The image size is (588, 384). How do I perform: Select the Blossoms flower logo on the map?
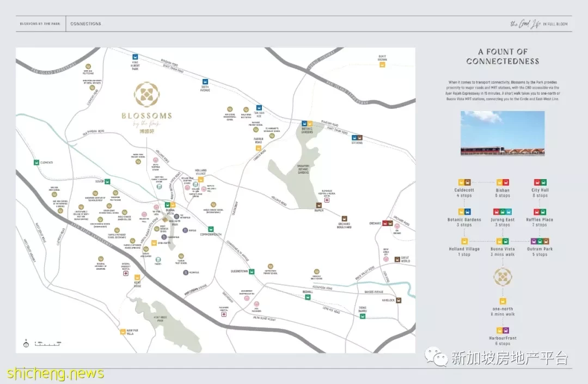[x=146, y=94]
